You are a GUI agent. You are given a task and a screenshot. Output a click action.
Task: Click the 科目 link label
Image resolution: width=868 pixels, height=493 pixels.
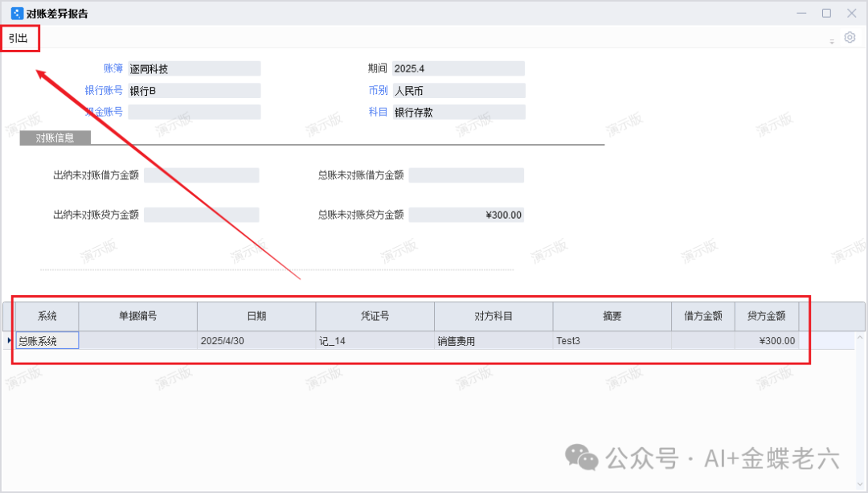[x=378, y=113]
